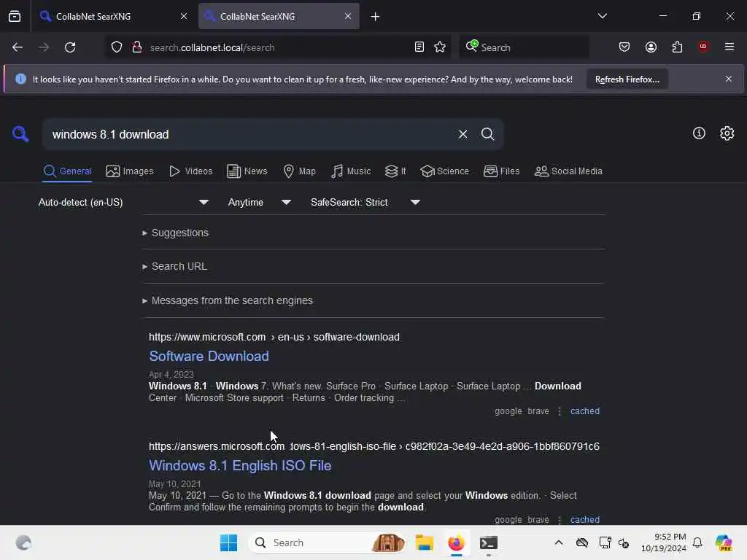This screenshot has width=747, height=560.
Task: Open cached link for Software Download result
Action: pyautogui.click(x=585, y=411)
